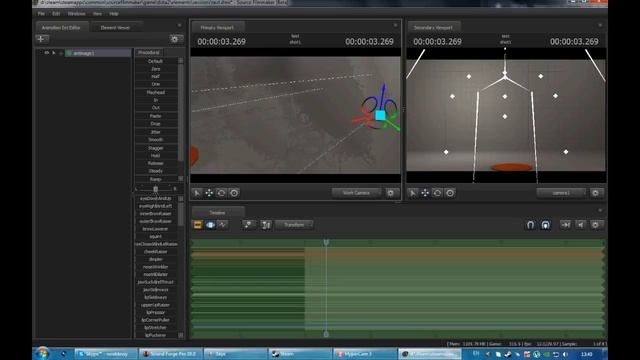
Task: Open the Edit menu
Action: [x=56, y=13]
